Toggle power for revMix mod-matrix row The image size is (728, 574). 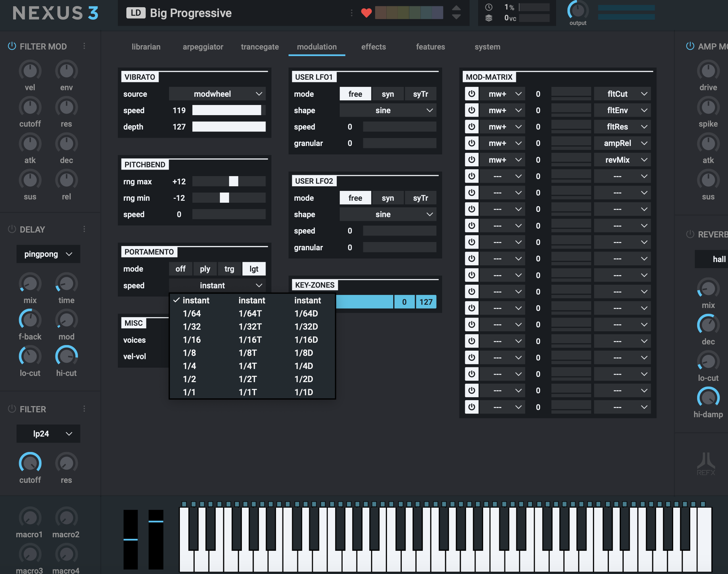[472, 160]
